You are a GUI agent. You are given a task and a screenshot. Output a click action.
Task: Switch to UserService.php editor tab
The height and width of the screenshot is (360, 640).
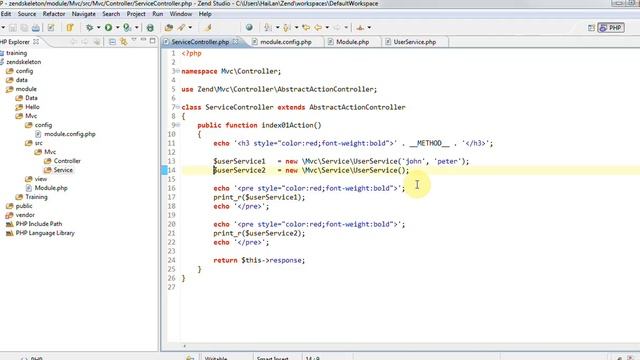point(414,42)
